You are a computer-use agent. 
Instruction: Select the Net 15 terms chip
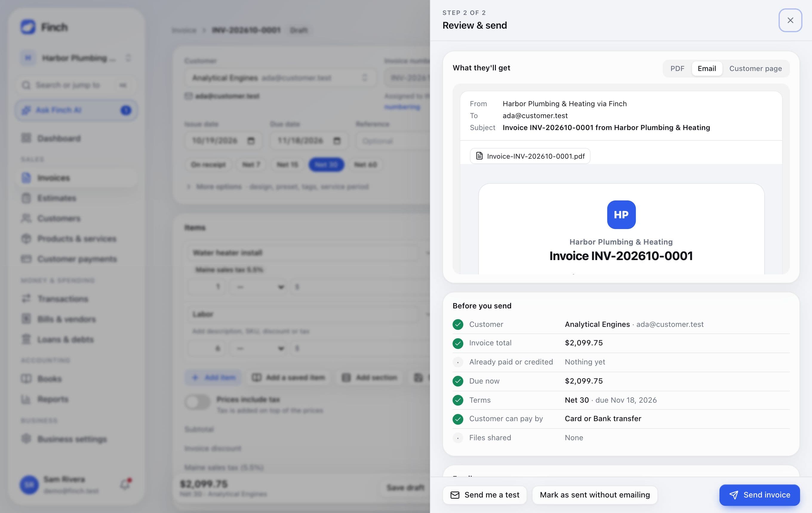coord(287,164)
